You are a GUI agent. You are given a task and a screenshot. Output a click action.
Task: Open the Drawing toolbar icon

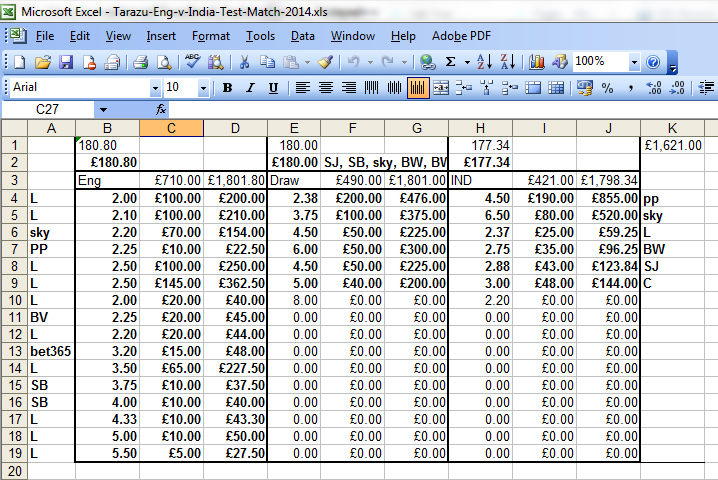coord(560,62)
